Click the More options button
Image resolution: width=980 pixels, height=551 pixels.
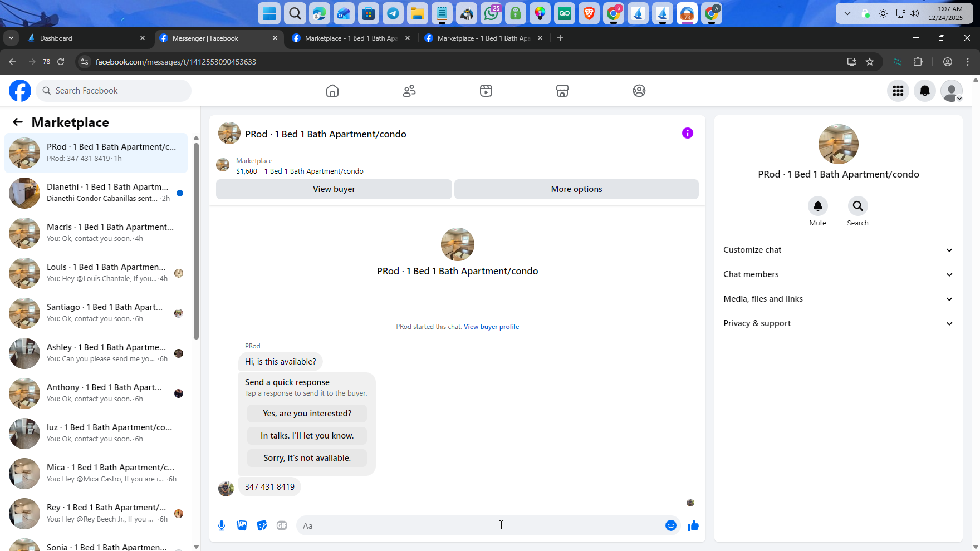[x=576, y=189]
